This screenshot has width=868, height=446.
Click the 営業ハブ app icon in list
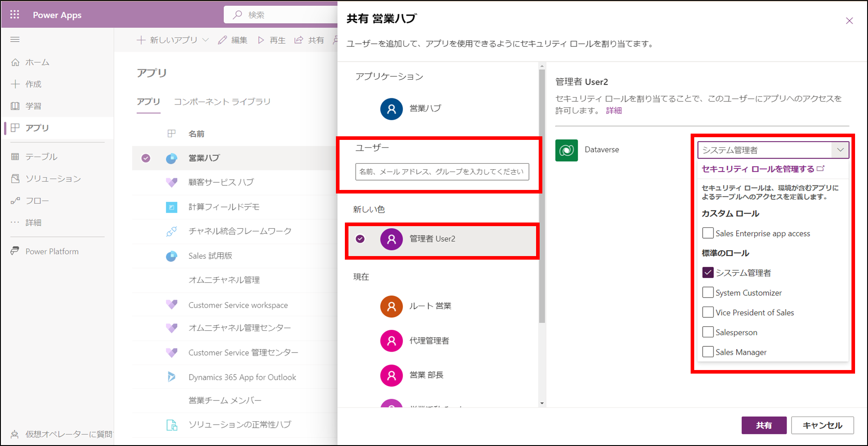point(172,158)
